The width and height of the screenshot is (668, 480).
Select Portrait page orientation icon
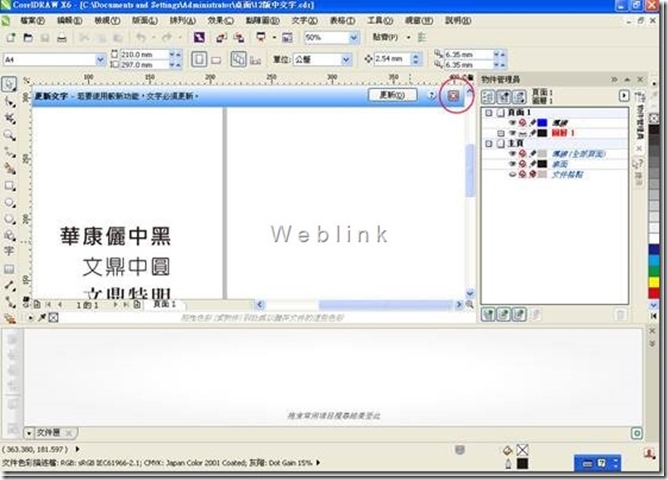[x=199, y=59]
